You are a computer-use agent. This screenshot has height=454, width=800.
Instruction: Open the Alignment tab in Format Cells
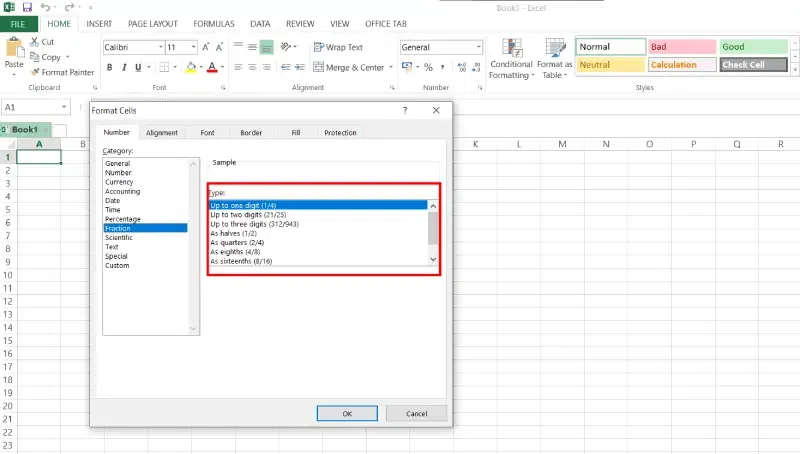point(162,133)
